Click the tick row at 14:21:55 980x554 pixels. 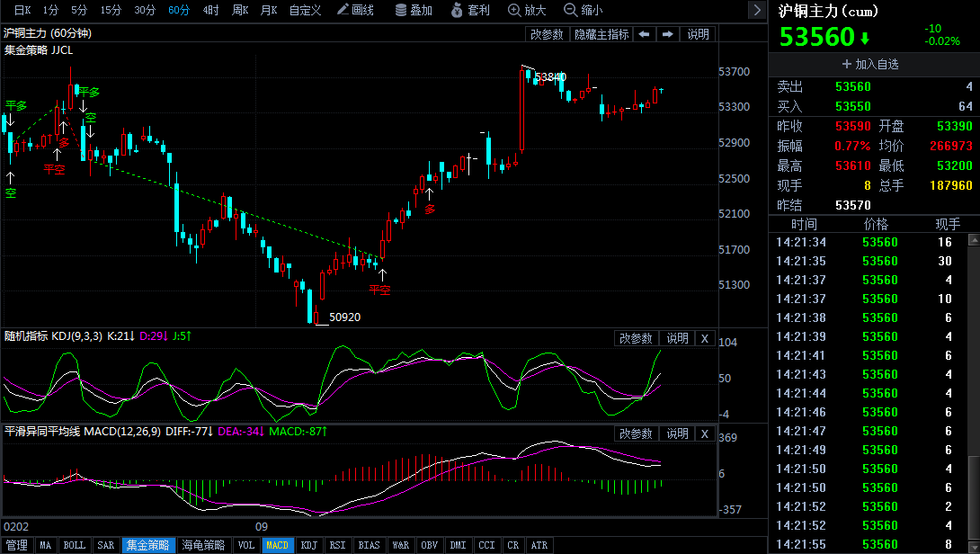(x=869, y=544)
